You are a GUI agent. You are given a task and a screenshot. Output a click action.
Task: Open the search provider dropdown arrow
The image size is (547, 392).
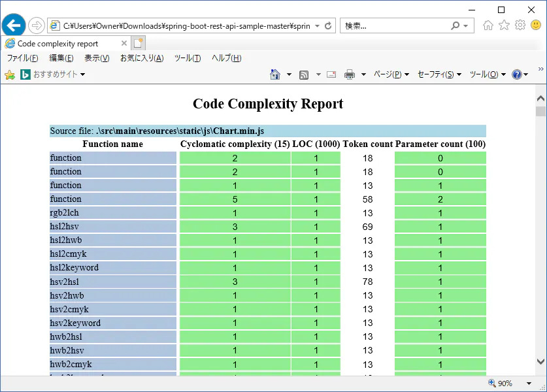click(466, 26)
